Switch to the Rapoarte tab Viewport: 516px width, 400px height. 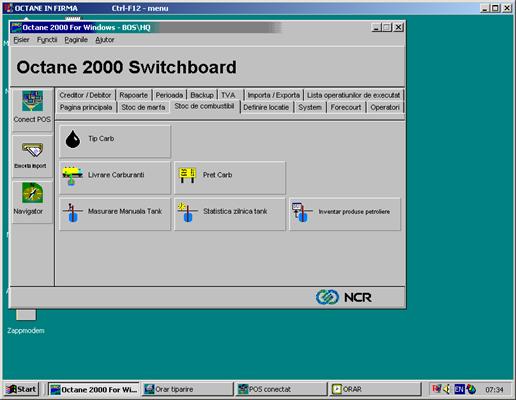pos(133,95)
